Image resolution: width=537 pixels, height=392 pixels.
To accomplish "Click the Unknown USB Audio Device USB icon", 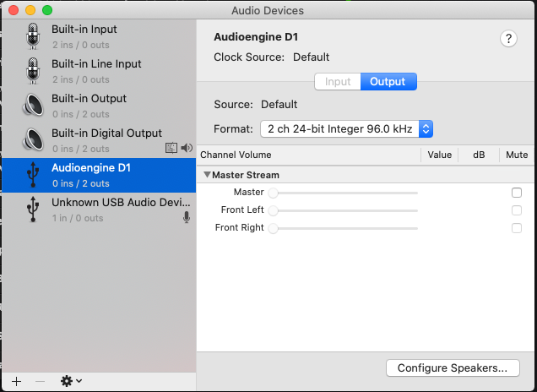I will pos(33,210).
